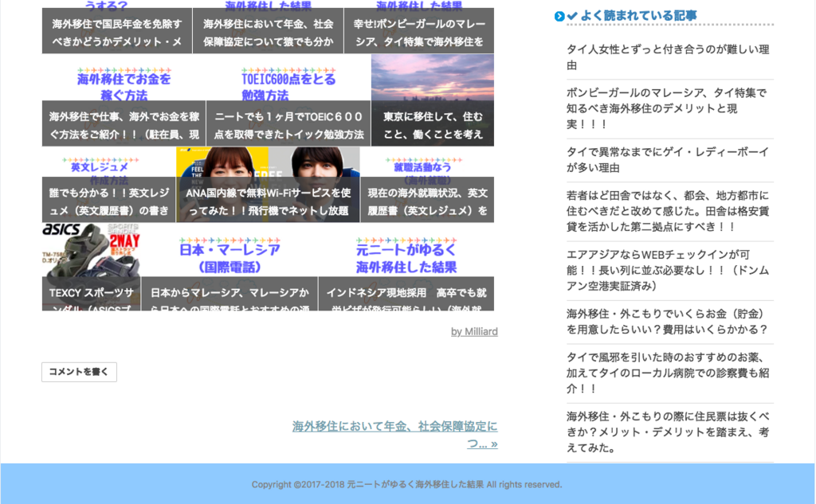
Task: Open sidebar article タイで異常なまでにゲイ・レディーボーイ
Action: (x=668, y=160)
